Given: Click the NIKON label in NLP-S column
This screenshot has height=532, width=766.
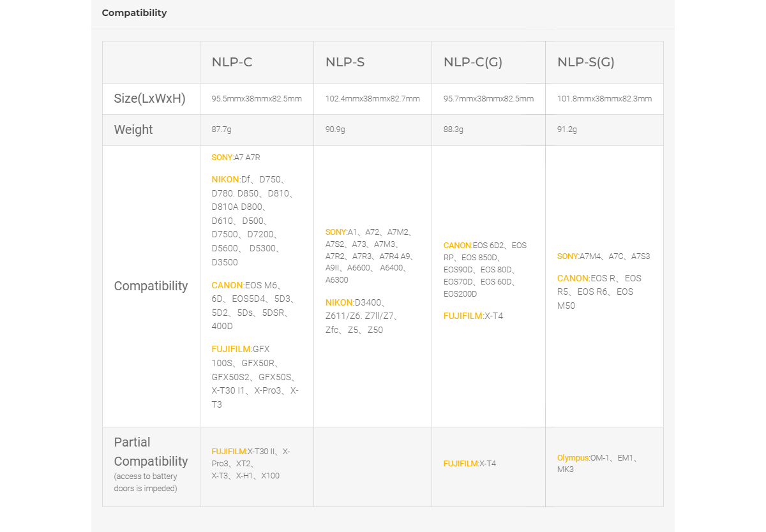Looking at the screenshot, I should tap(339, 302).
